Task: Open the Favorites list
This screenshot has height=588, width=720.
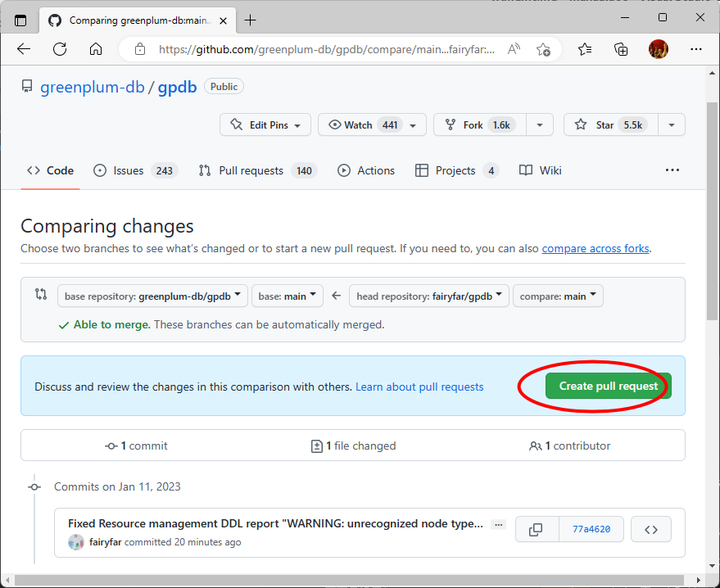Action: pos(585,49)
